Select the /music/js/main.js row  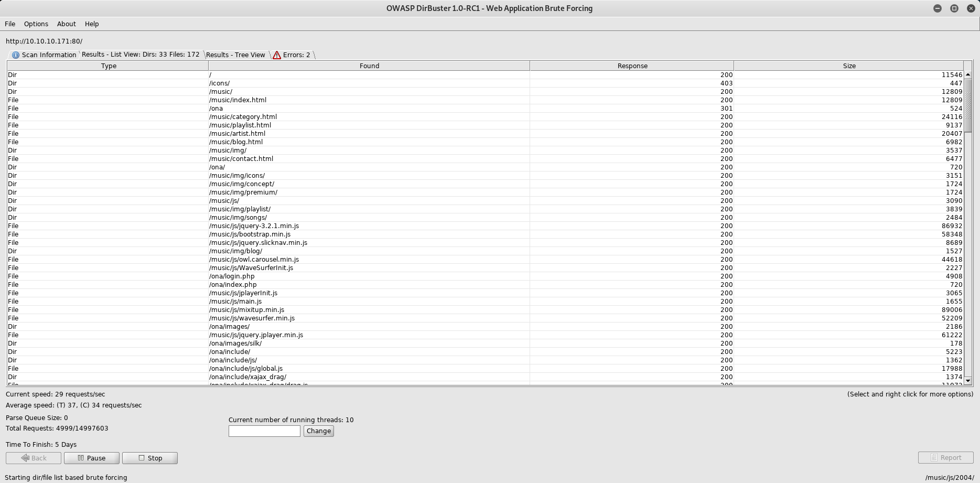click(x=485, y=301)
